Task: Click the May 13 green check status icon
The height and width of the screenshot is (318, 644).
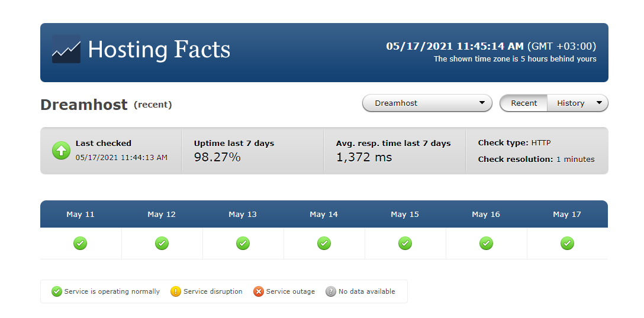Action: 243,244
